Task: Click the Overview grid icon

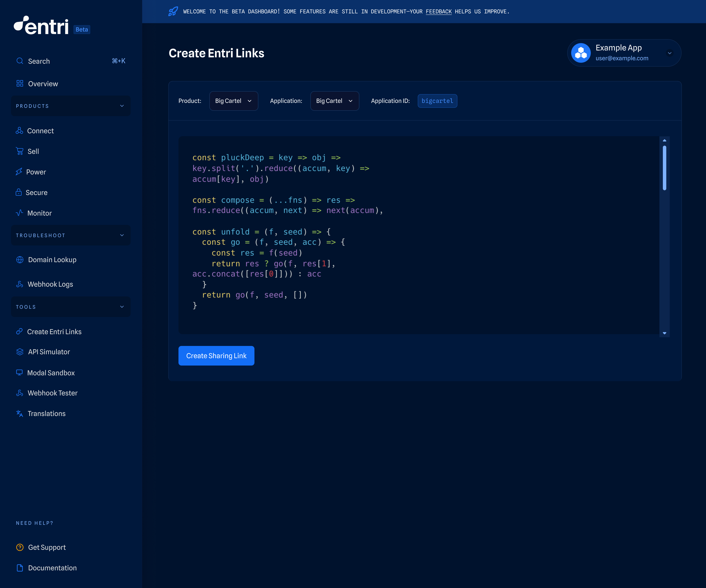Action: (20, 83)
